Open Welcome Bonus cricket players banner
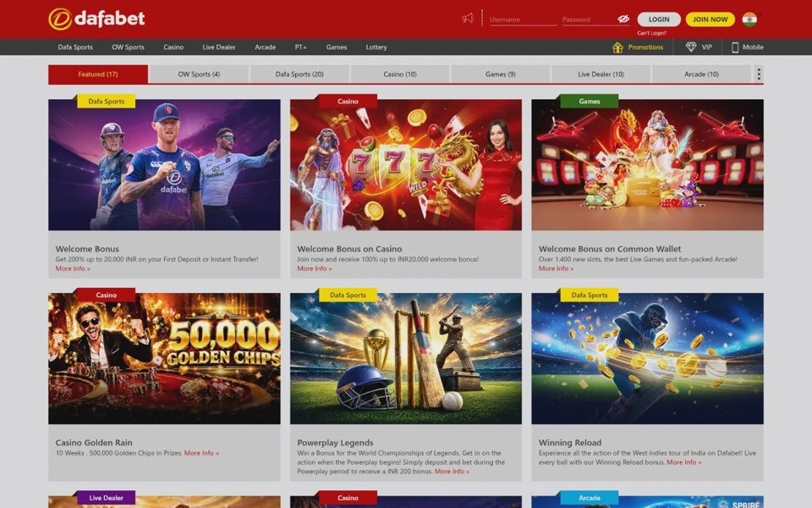 coord(164,165)
